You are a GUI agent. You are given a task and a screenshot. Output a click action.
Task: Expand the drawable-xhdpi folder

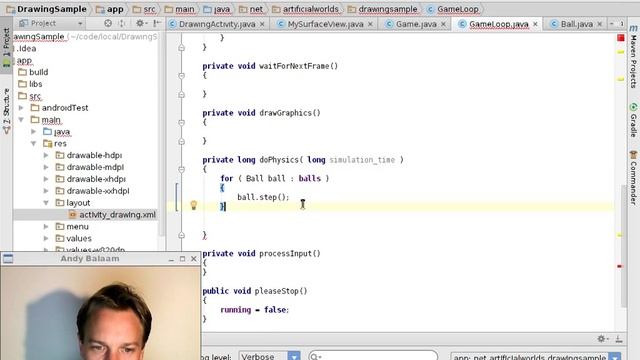point(46,179)
